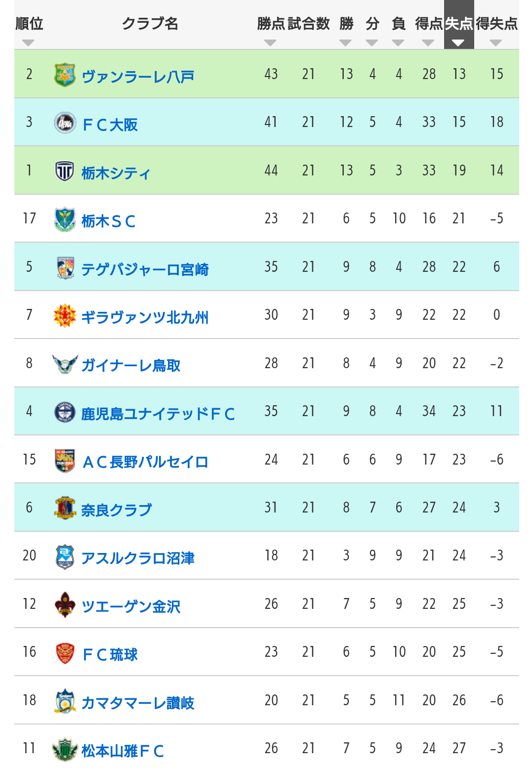The width and height of the screenshot is (532, 769).
Task: Click the FC大阪 club crest icon
Action: (65, 123)
